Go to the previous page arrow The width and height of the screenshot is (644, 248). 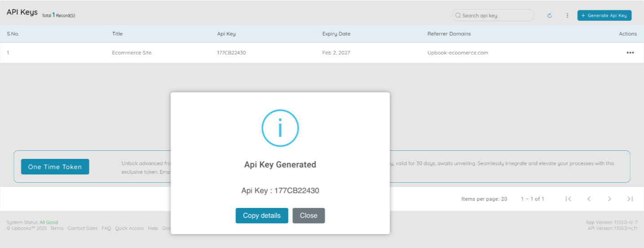click(x=589, y=199)
